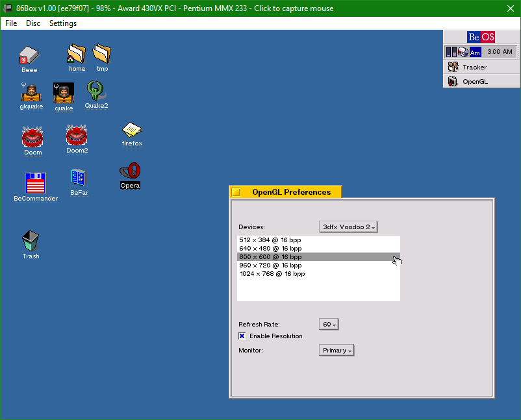Expand the Refresh Rate dropdown
Viewport: 521px width, 420px height.
[x=329, y=324]
